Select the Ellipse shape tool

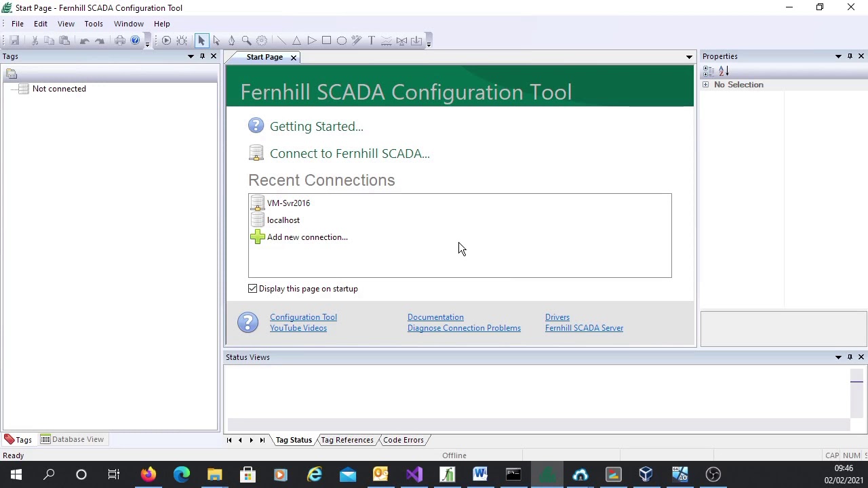(x=342, y=41)
